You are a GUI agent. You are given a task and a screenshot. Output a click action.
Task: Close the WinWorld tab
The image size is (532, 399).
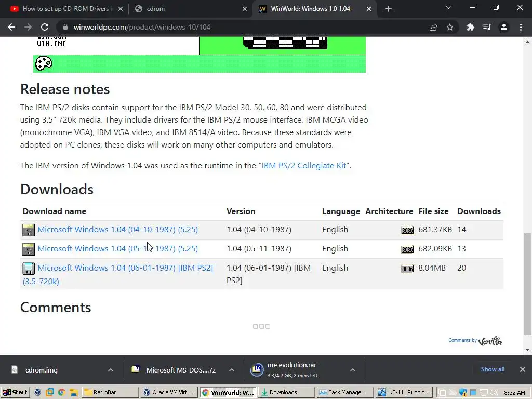click(369, 9)
